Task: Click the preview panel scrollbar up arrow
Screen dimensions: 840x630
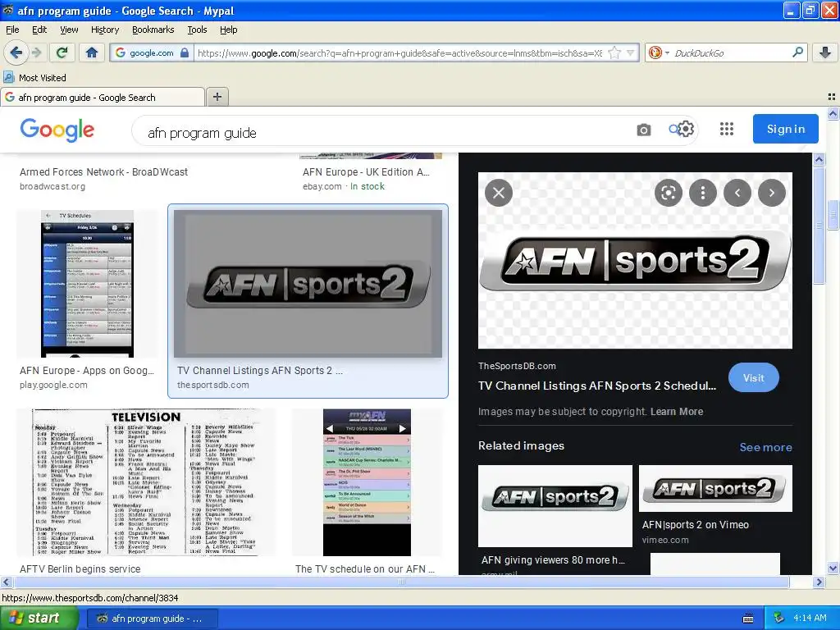Action: tap(819, 159)
